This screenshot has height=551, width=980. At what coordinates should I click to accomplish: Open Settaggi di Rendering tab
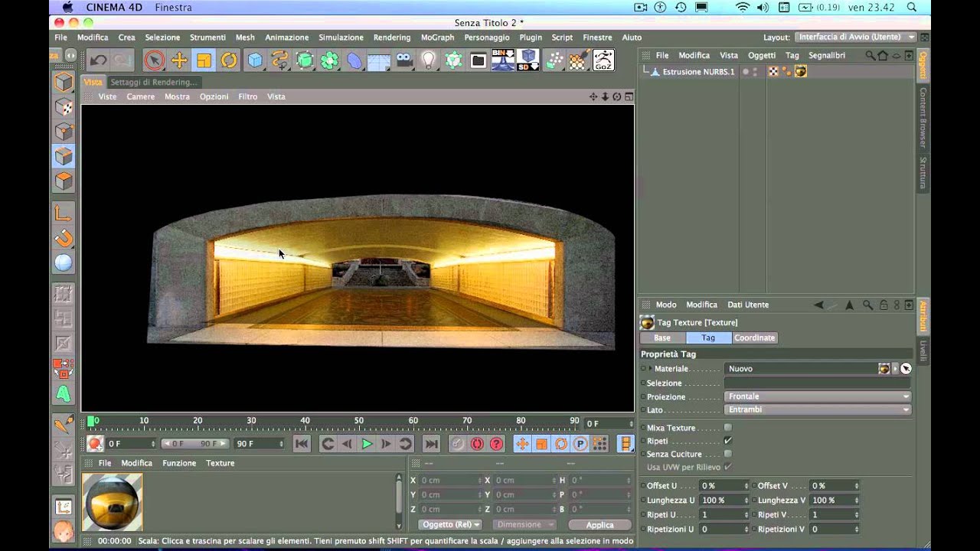point(153,82)
